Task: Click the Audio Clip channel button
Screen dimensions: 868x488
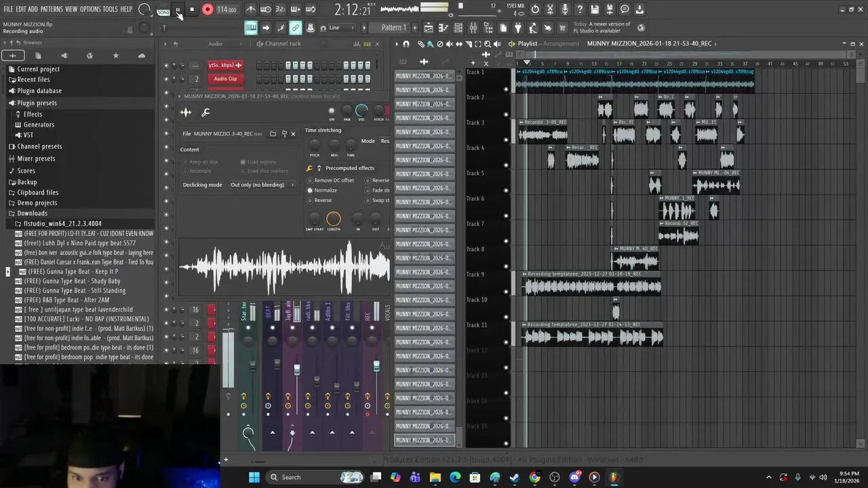Action: pos(225,79)
